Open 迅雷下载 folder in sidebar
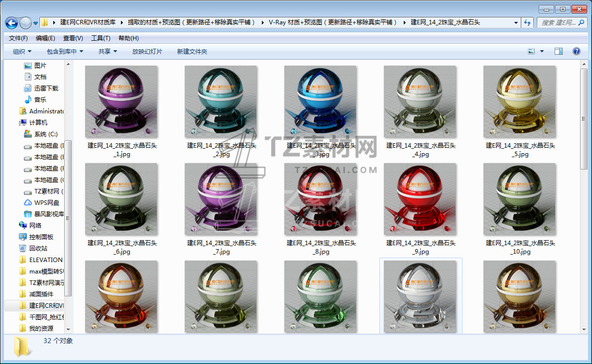Viewport: 592px width, 364px height. (x=46, y=88)
